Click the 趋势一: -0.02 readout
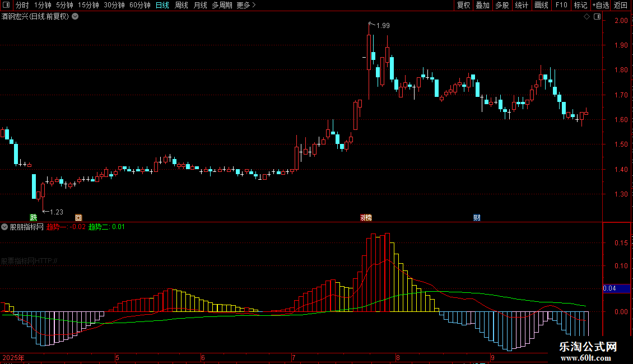 (x=66, y=227)
